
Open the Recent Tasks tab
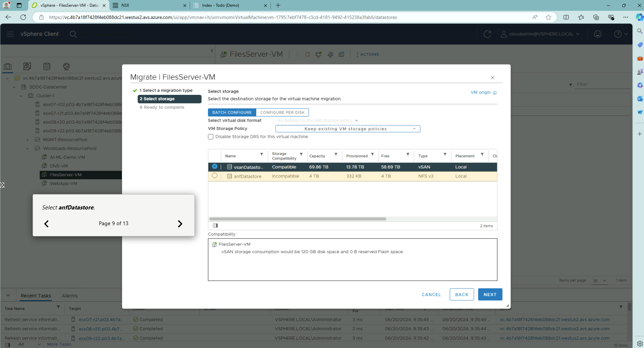36,296
